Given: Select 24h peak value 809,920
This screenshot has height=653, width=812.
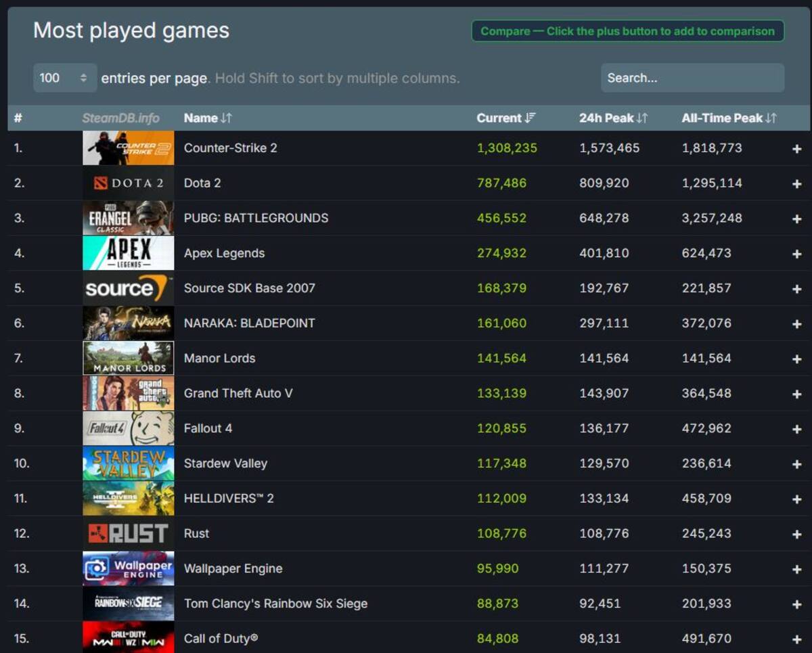Looking at the screenshot, I should tap(604, 183).
